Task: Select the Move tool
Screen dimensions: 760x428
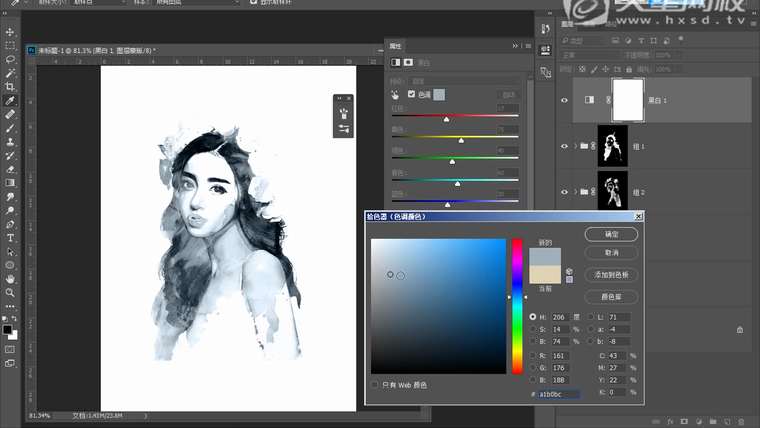Action: click(10, 32)
